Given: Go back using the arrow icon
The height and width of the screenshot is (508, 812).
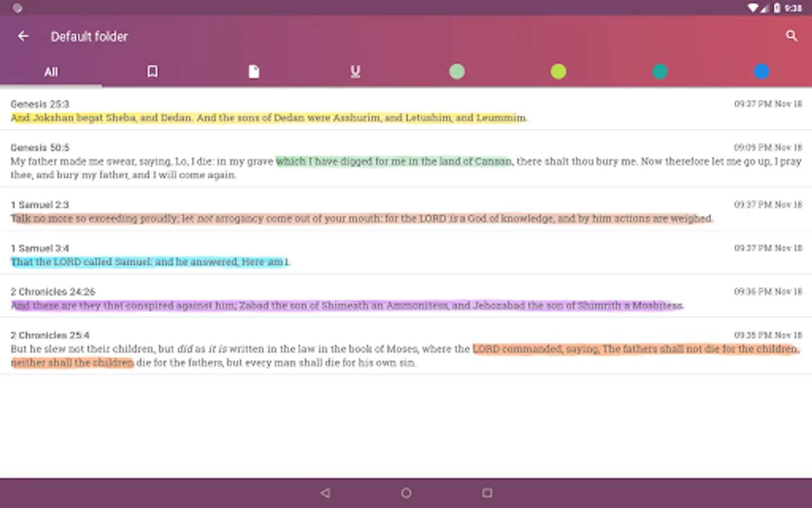Looking at the screenshot, I should point(23,36).
